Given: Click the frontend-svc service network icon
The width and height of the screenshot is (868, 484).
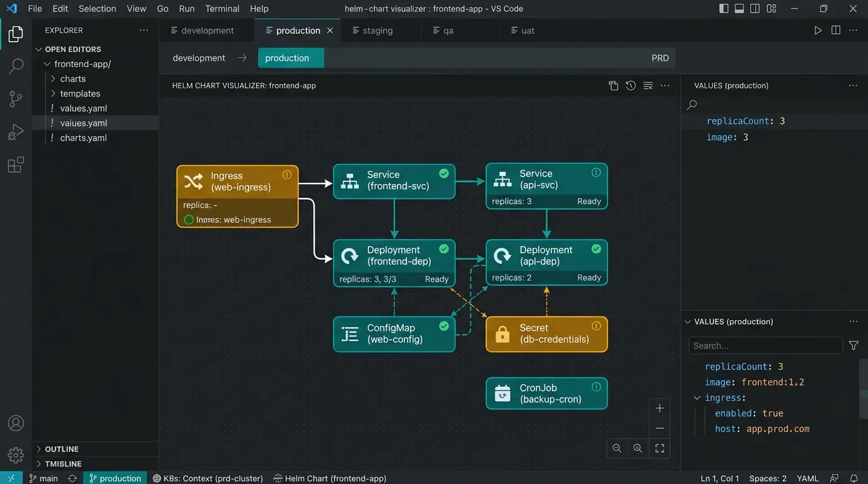Looking at the screenshot, I should tap(349, 181).
